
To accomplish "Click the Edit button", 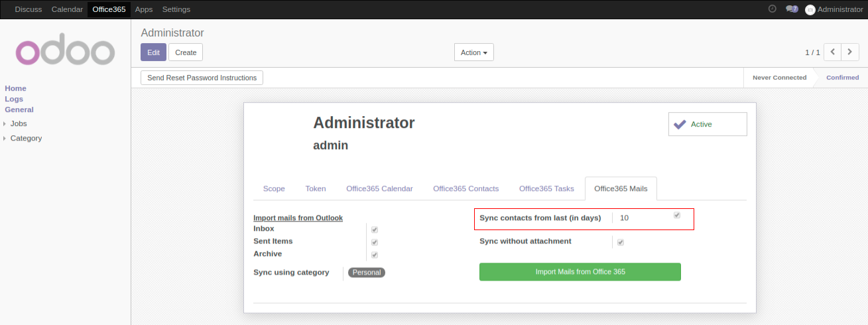I will pos(153,52).
